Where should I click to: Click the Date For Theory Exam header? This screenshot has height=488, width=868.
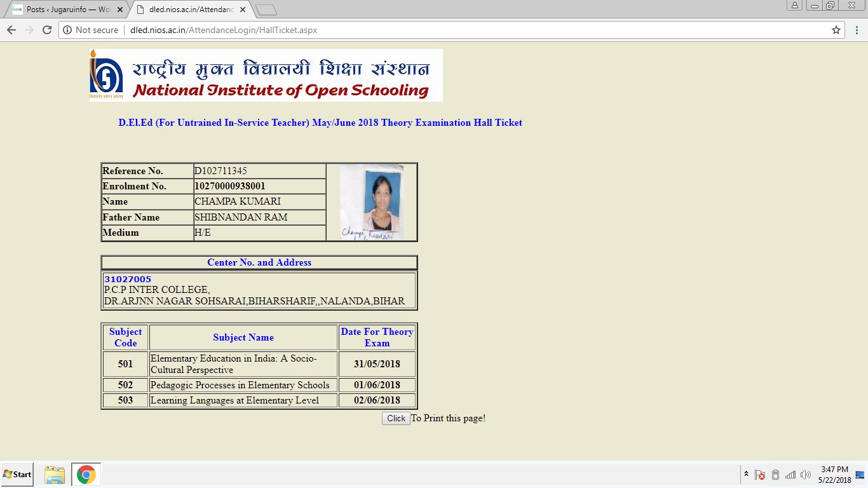[x=377, y=337]
